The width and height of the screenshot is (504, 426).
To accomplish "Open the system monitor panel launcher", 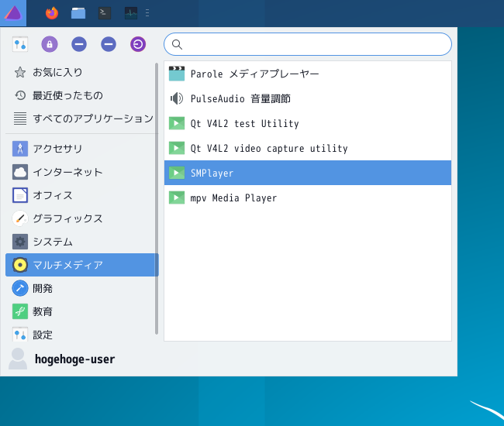I will tap(131, 13).
